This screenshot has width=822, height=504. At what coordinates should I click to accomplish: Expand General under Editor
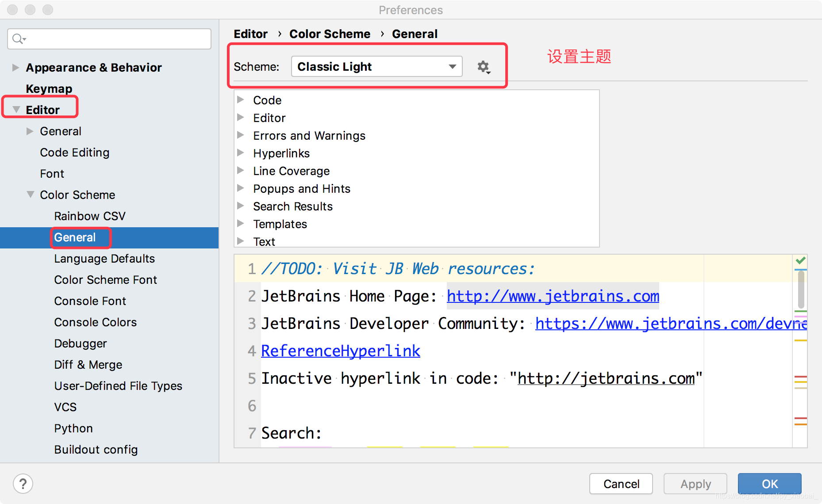[x=30, y=131]
